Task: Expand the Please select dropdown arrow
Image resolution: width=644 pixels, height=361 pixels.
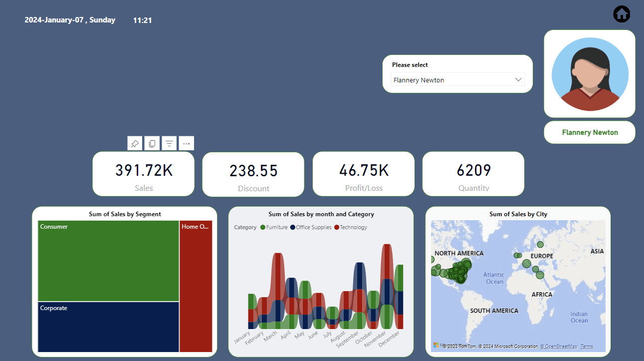Action: pos(518,79)
